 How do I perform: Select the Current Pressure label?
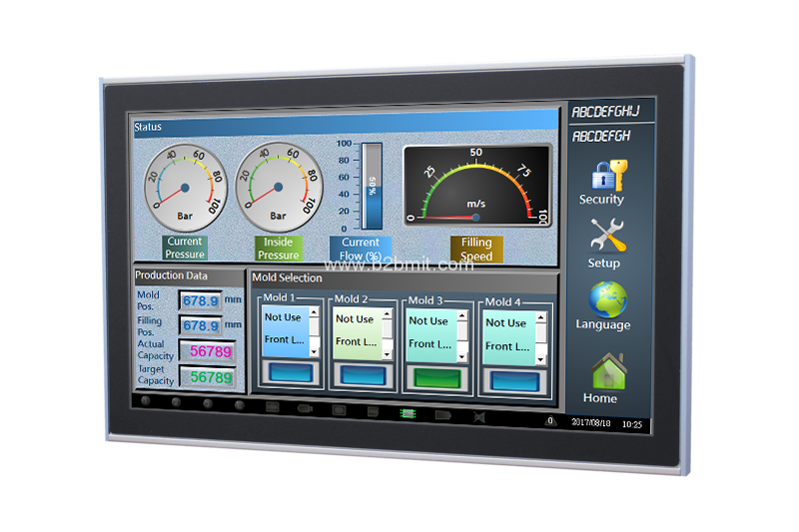[184, 248]
